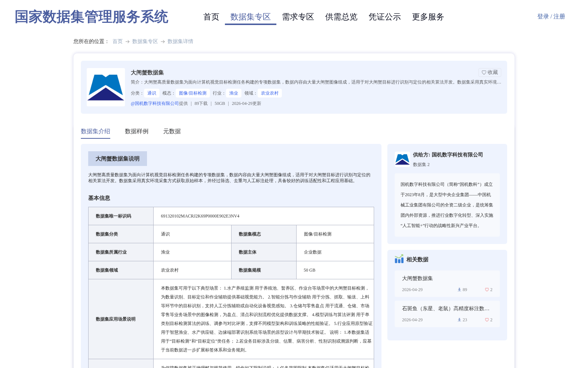
Task: Click the 数据集模态 table label
Action: 250,234
